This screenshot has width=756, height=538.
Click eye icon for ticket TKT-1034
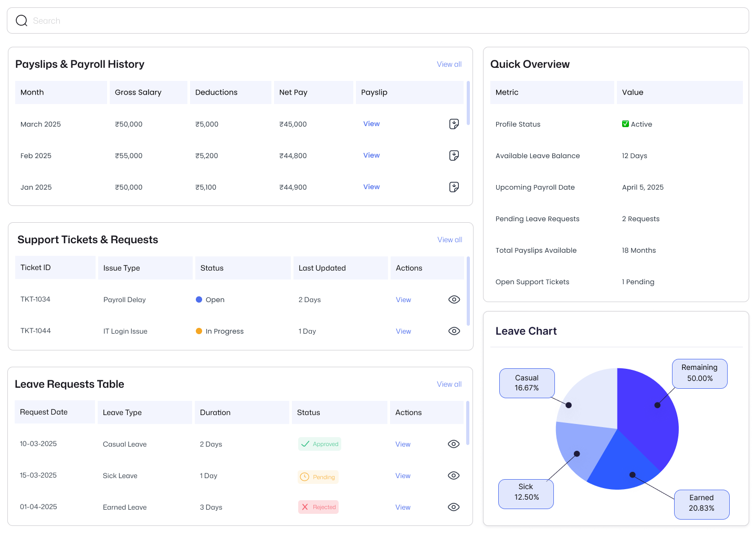point(454,299)
